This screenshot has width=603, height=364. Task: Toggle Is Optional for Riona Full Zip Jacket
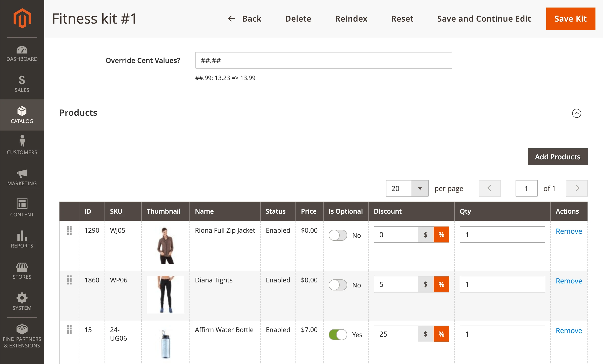coord(338,235)
